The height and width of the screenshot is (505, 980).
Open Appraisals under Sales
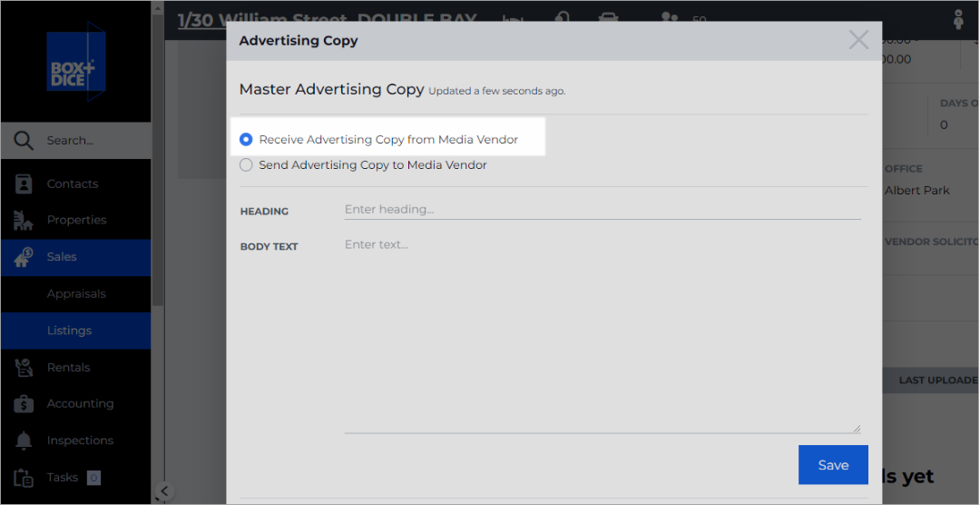click(x=75, y=294)
